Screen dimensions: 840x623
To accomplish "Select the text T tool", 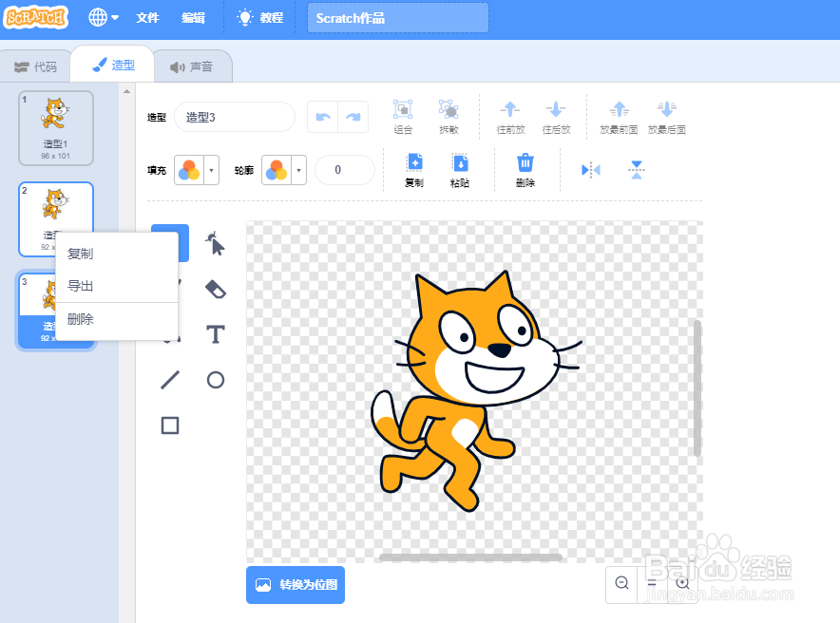I will pos(216,334).
